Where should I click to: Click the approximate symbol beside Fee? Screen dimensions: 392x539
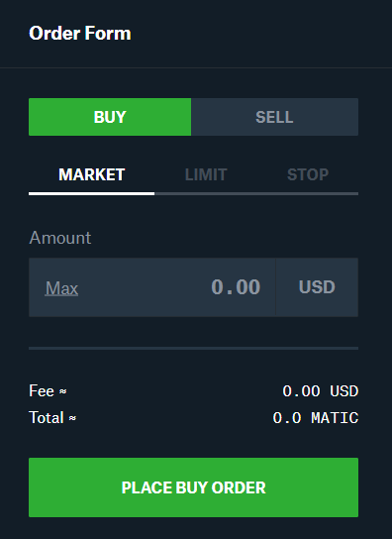63,391
